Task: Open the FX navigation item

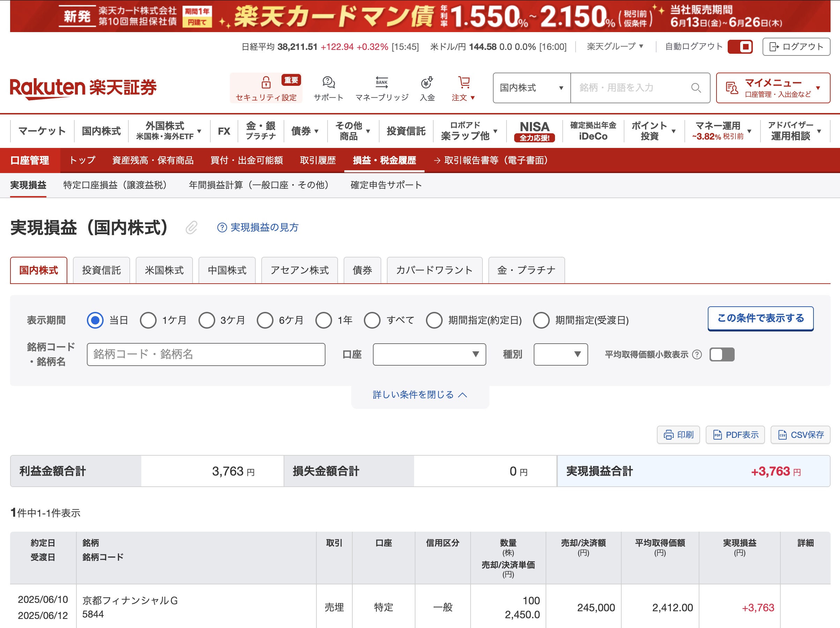Action: [224, 131]
